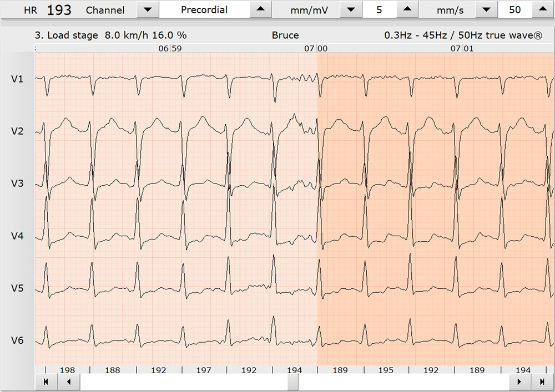555x392 pixels.
Task: Click the HR 193 heart rate display
Action: (x=48, y=11)
